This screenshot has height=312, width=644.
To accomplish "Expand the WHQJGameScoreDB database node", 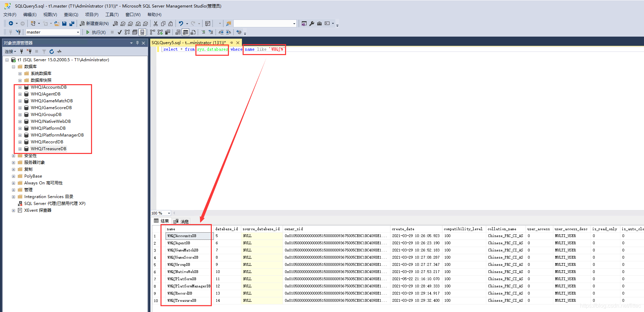I will [x=20, y=108].
